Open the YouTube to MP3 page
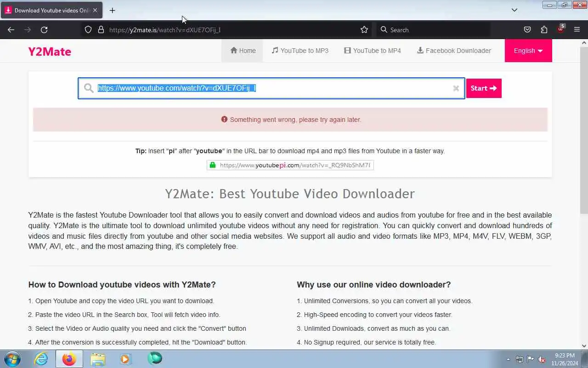This screenshot has width=588, height=368. [x=300, y=51]
